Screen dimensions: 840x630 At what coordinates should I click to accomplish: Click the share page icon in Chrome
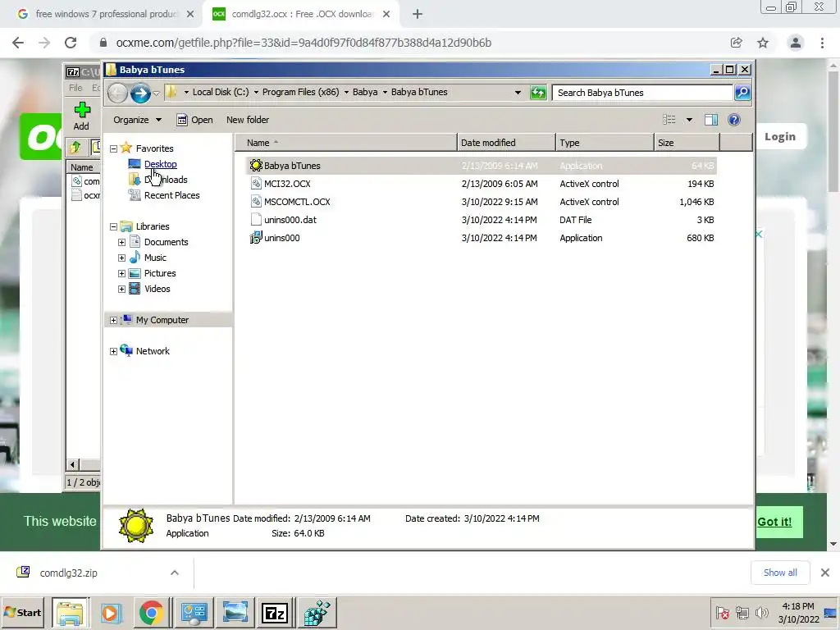pos(736,43)
